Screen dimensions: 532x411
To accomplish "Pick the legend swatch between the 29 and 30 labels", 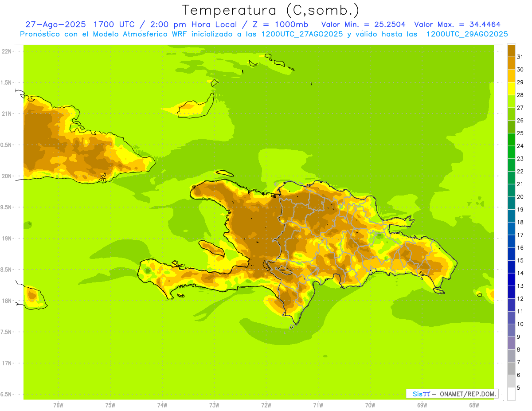I will pos(511,75).
